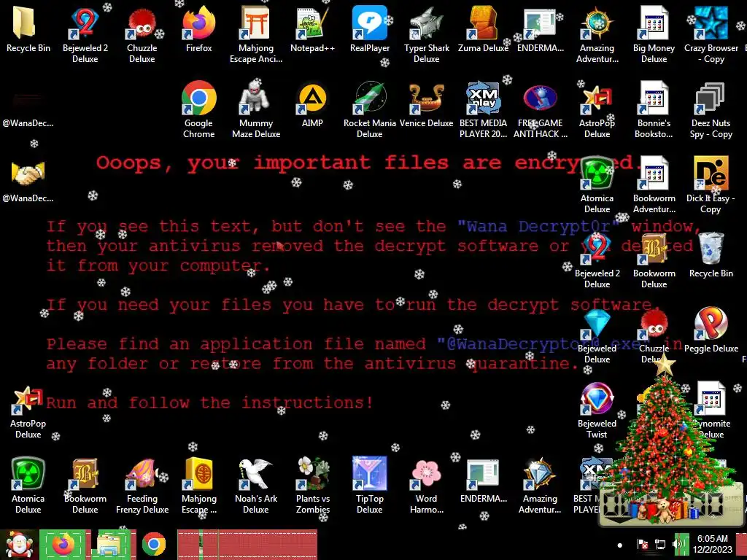This screenshot has height=560, width=747.
Task: Select the blue diamond Bejeweled Deluxe icon
Action: 597,335
